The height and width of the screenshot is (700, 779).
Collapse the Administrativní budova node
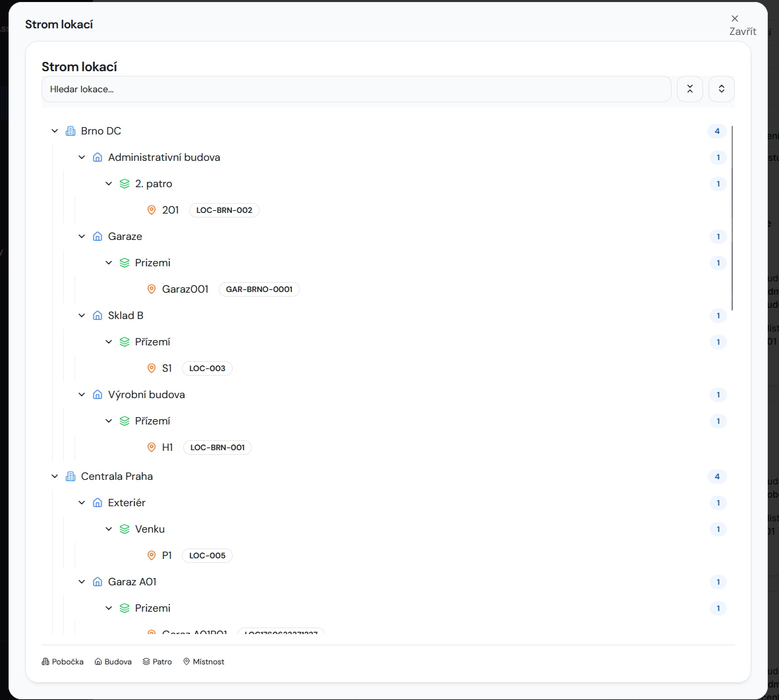click(82, 158)
